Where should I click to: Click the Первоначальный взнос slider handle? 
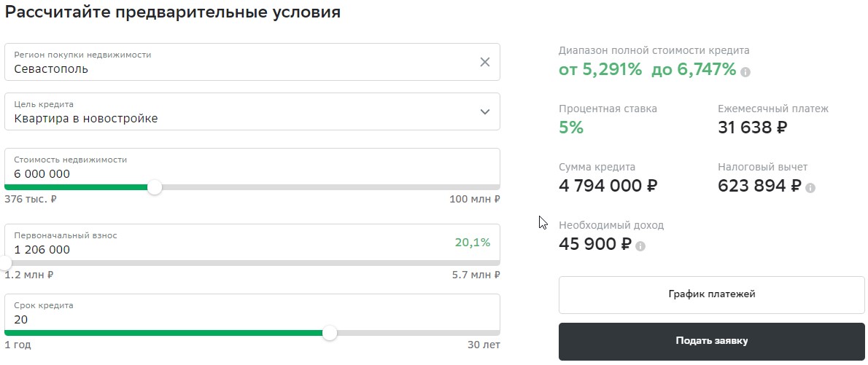[x=5, y=263]
